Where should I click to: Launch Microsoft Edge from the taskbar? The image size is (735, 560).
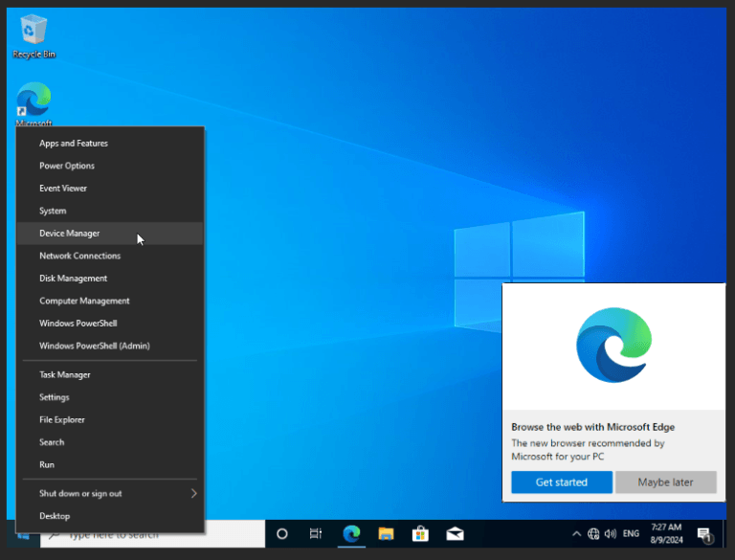(351, 533)
